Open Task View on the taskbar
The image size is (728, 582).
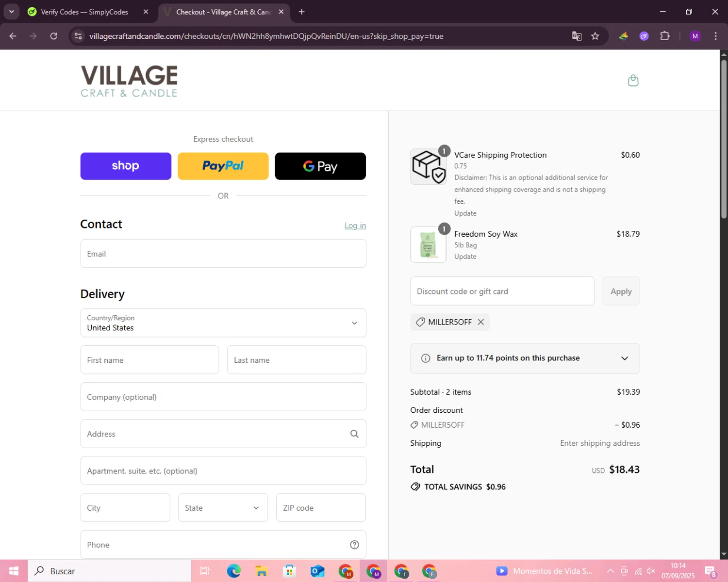[205, 571]
